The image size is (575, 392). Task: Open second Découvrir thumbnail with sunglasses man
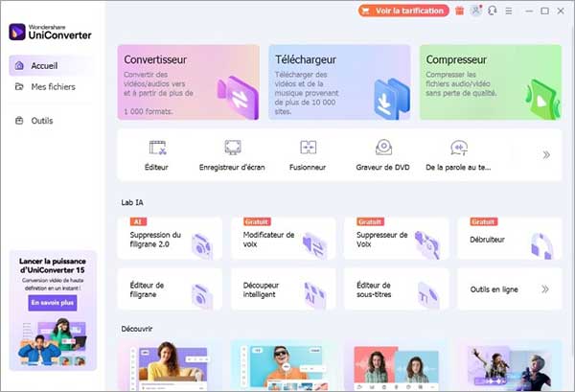click(283, 365)
